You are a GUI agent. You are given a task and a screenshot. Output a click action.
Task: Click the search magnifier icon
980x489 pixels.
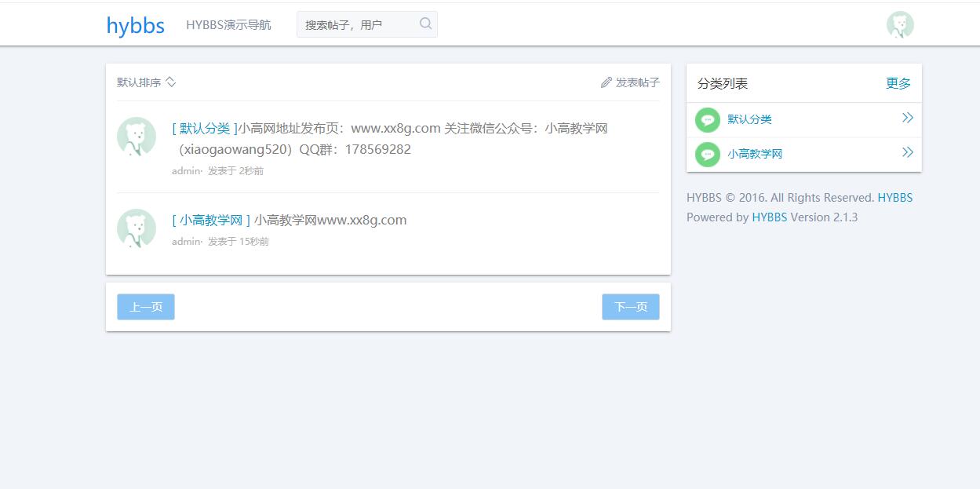click(426, 24)
